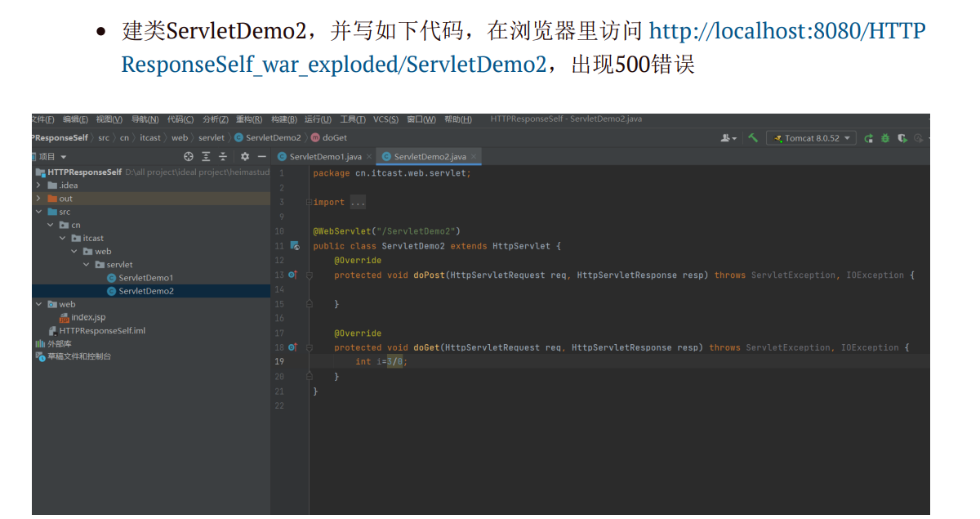980x519 pixels.
Task: Open the 帮助(H) menu
Action: click(x=458, y=119)
